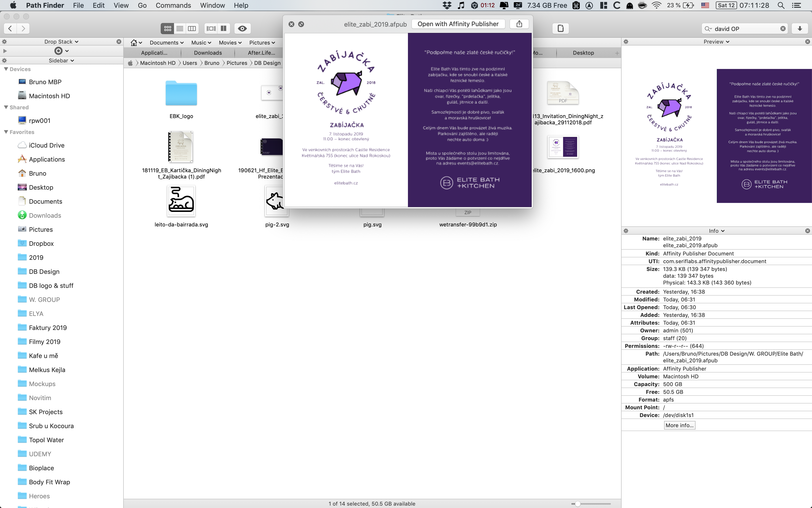
Task: Click the download arrow button in toolbar
Action: (x=800, y=29)
